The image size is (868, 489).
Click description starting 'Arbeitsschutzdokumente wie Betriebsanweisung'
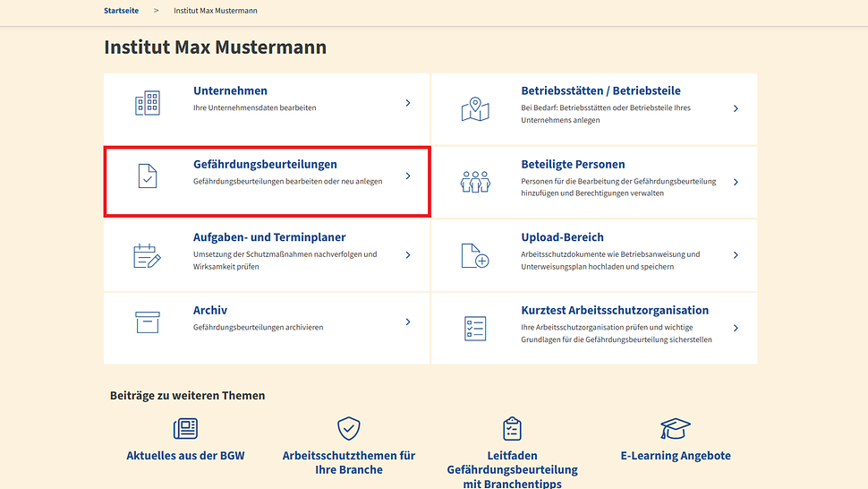610,261
